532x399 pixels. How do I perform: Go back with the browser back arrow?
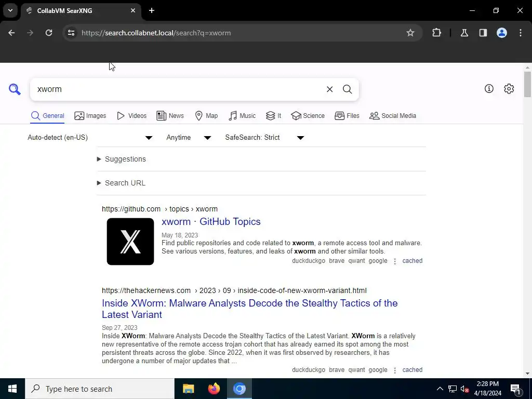point(11,33)
